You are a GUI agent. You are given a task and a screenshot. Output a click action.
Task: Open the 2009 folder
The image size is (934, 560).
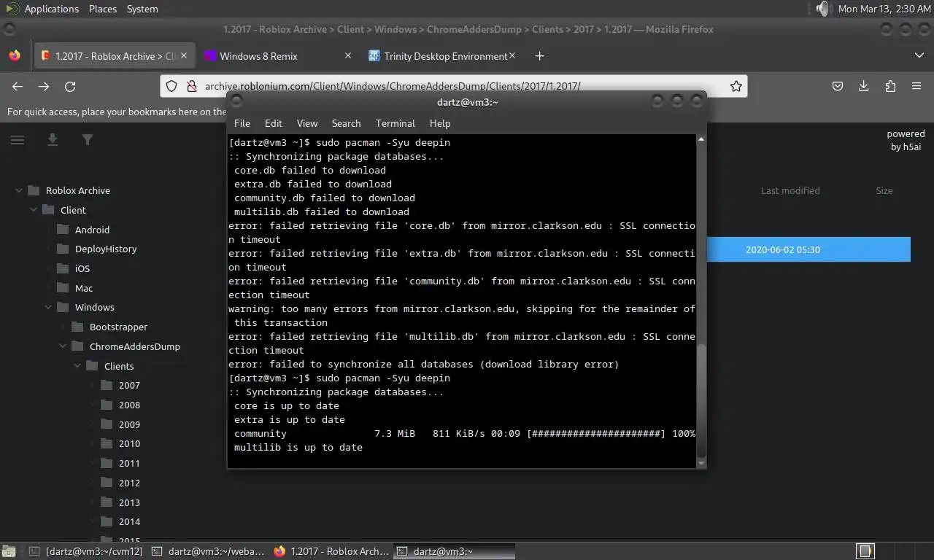coord(129,424)
